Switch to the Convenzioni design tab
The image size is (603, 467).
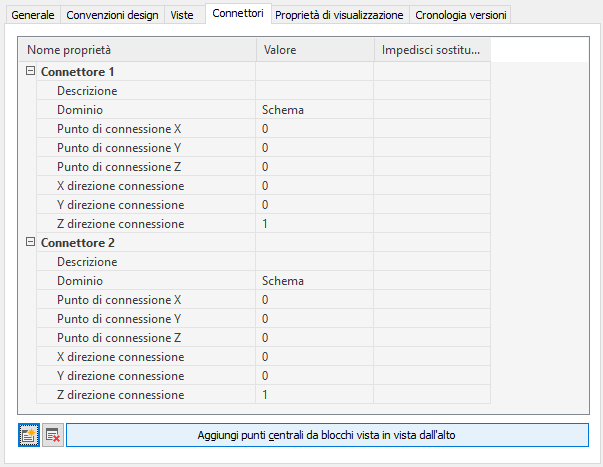[112, 15]
